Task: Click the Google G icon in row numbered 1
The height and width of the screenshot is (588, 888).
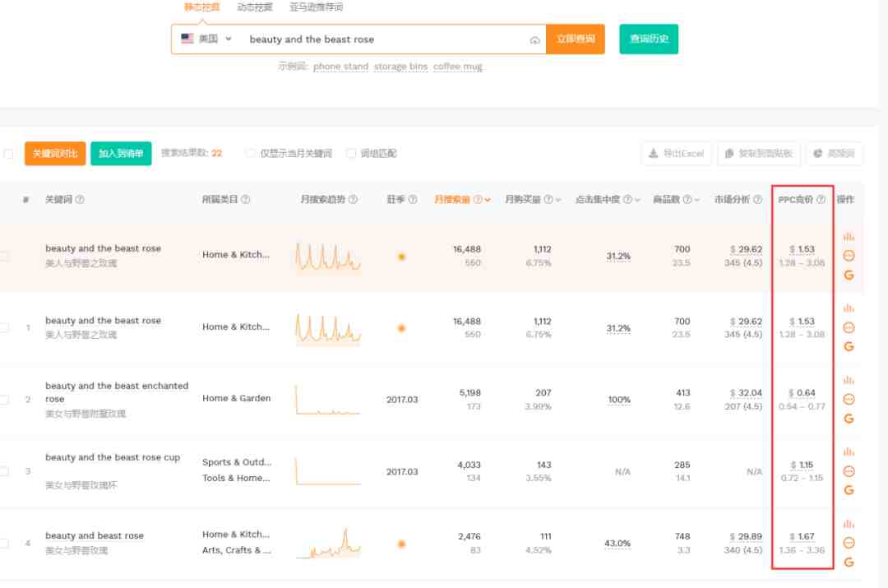Action: point(849,347)
